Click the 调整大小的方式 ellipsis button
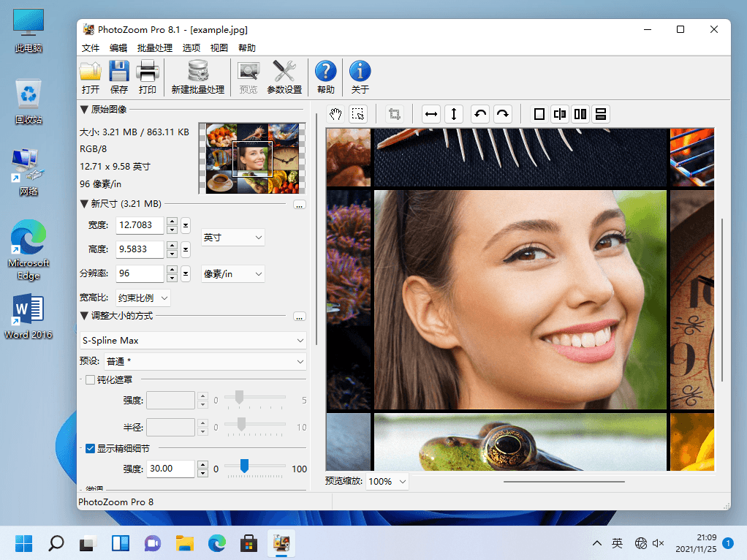Screen dimensions: 747x560 299,317
